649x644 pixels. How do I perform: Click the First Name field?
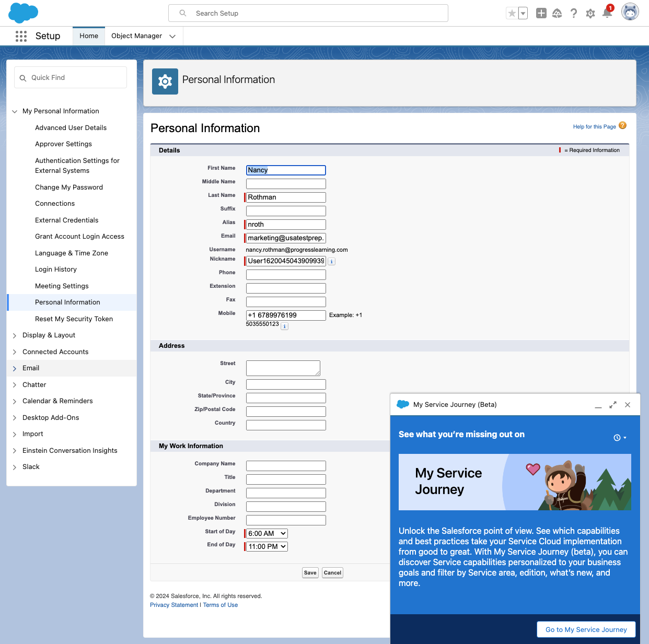click(286, 170)
